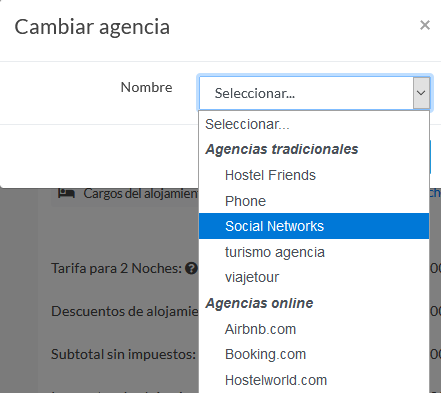Click the Agencias online group header
The height and width of the screenshot is (393, 441).
(259, 303)
